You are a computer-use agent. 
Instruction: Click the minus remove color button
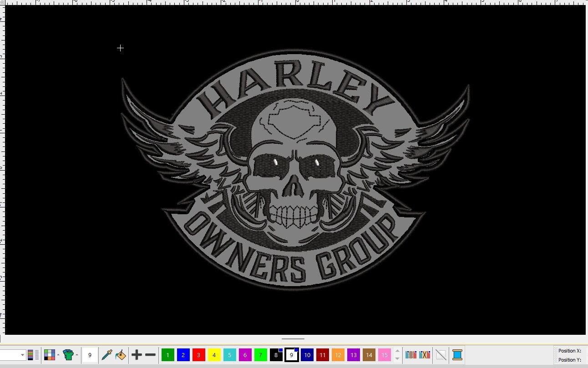point(150,355)
